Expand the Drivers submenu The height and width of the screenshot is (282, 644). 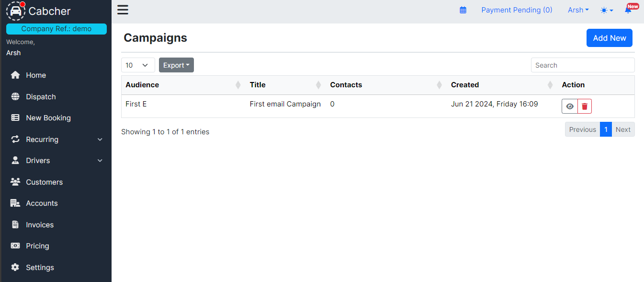[56, 161]
